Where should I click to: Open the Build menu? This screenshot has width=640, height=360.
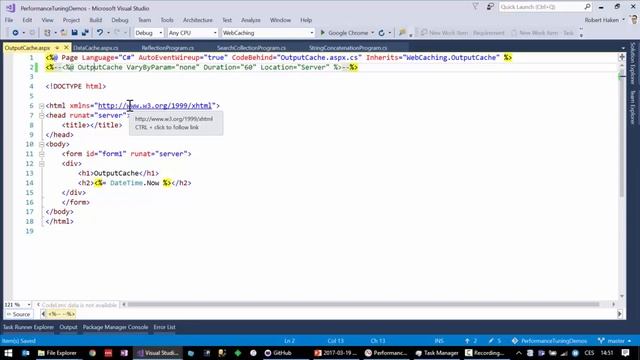coord(96,20)
